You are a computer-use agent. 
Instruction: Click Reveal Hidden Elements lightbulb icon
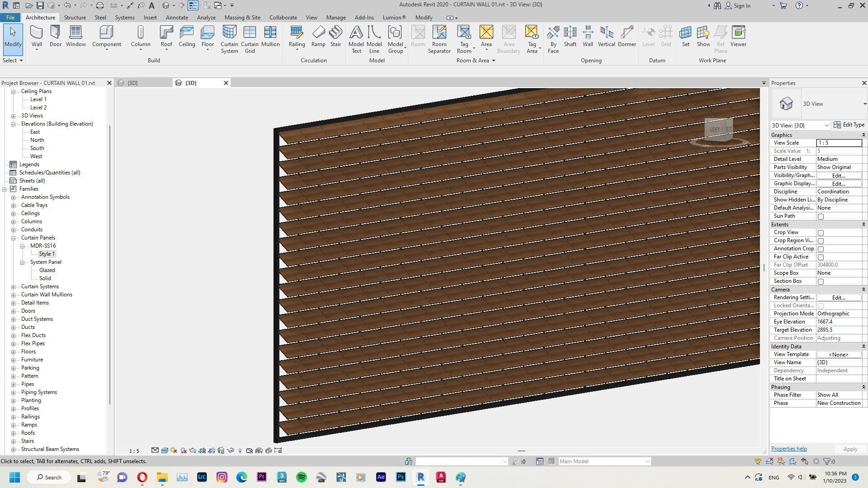coord(240,450)
